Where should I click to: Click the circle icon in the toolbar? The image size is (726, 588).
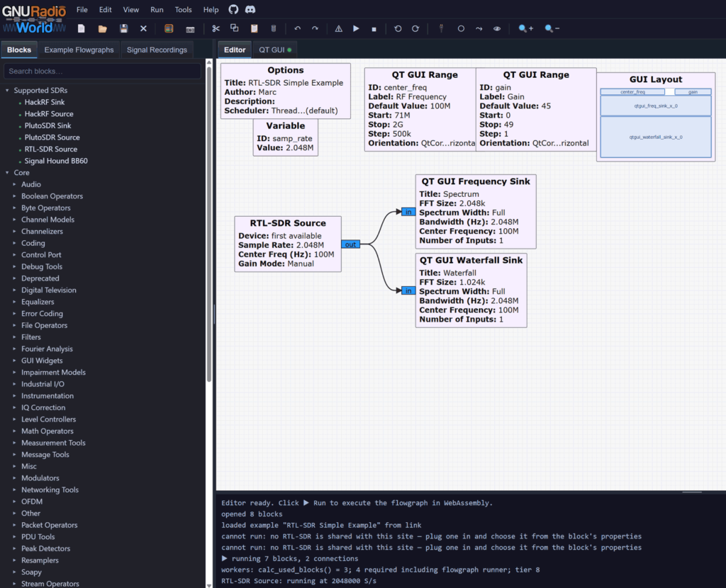[x=461, y=28]
